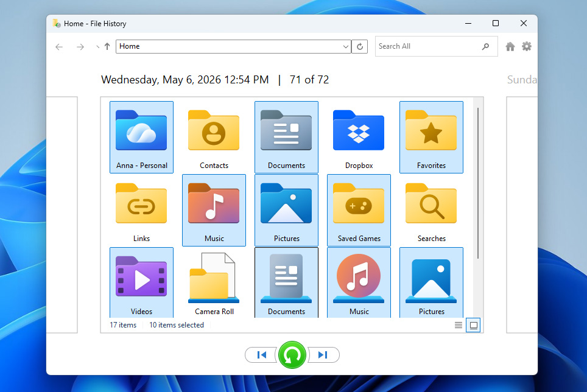Switch to details list view

coord(459,325)
